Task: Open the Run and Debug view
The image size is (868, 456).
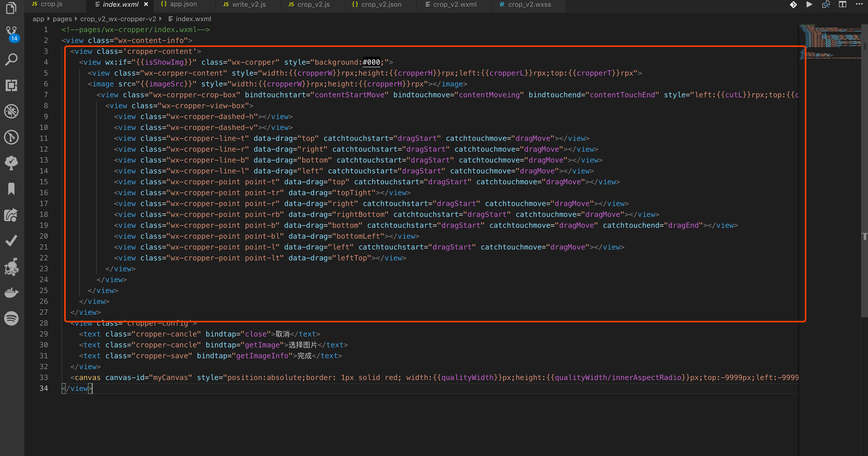Action: click(11, 112)
